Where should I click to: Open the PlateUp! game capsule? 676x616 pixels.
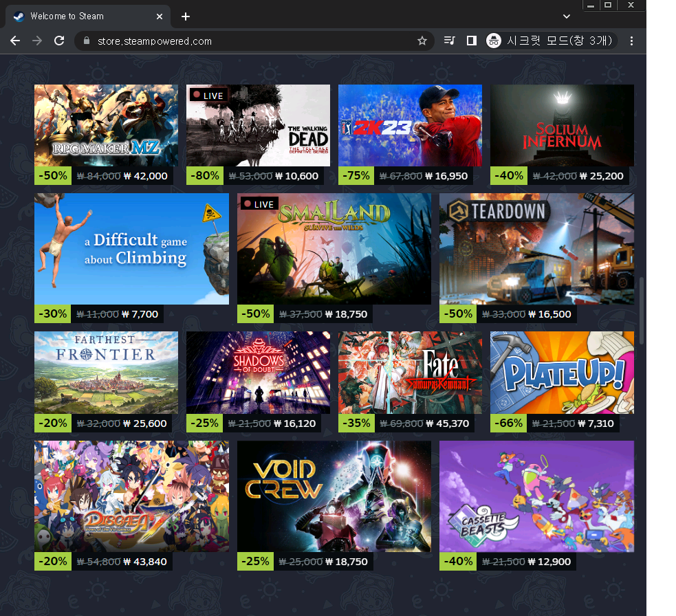(562, 373)
